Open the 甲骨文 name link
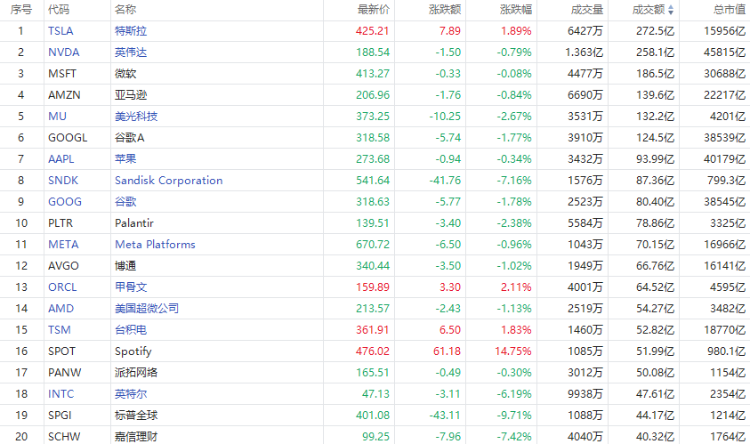Screen dimensions: 750x444 (131, 287)
